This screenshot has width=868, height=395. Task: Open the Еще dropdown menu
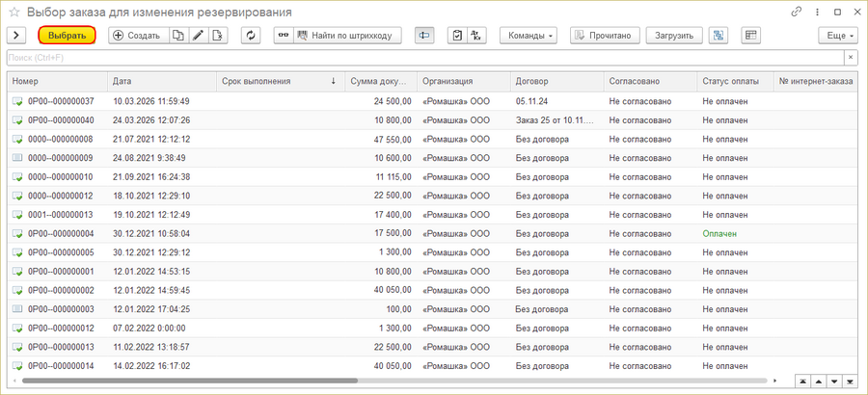pos(840,36)
